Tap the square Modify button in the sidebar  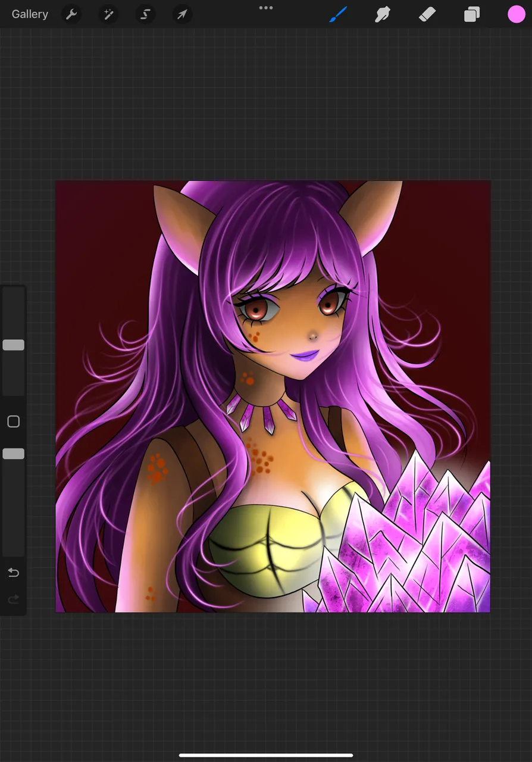click(x=13, y=421)
